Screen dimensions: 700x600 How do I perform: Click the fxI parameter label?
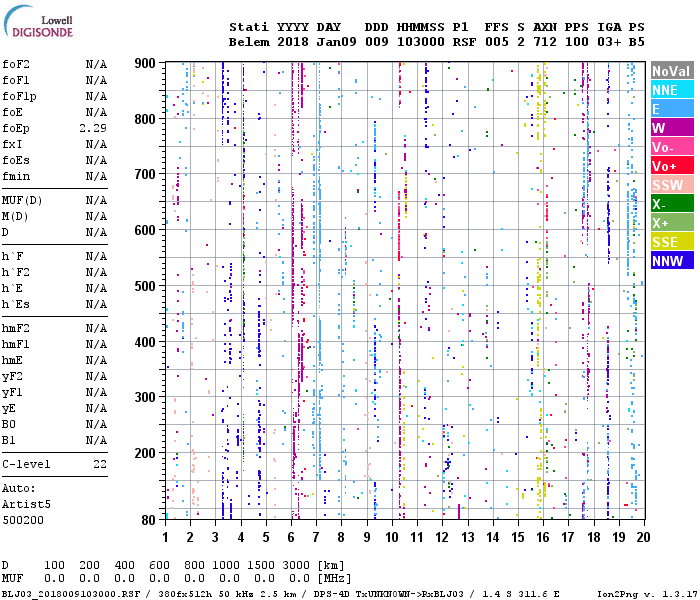click(12, 145)
